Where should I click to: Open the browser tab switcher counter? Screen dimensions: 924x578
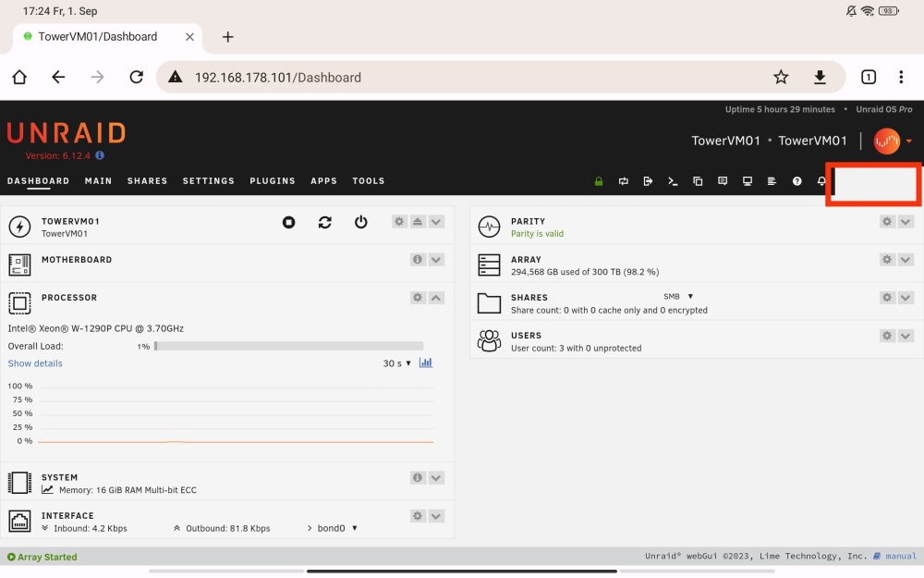(x=869, y=78)
